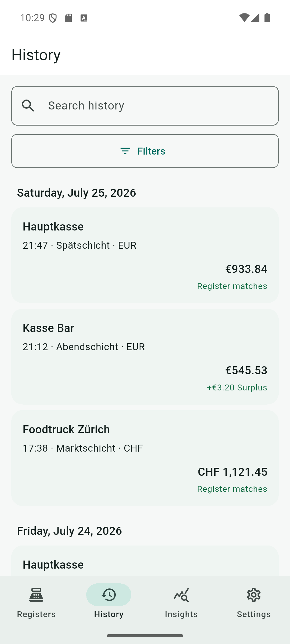
Task: Open the Insights chart icon
Action: (181, 595)
